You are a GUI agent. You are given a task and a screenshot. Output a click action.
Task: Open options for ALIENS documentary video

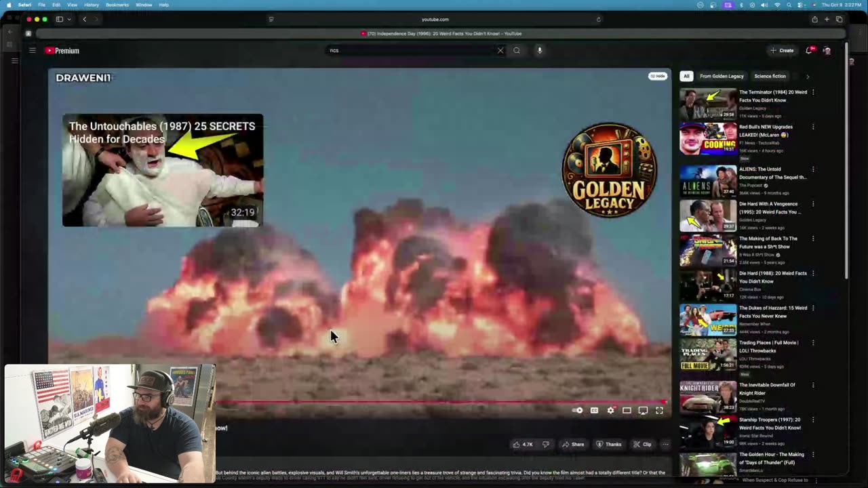(x=813, y=169)
